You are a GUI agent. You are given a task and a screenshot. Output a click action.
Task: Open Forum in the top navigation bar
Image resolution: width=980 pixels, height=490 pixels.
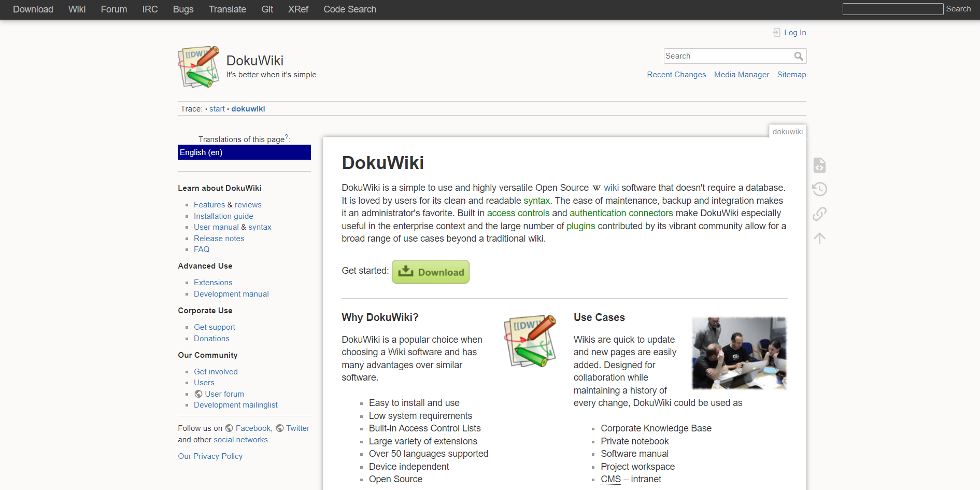114,9
